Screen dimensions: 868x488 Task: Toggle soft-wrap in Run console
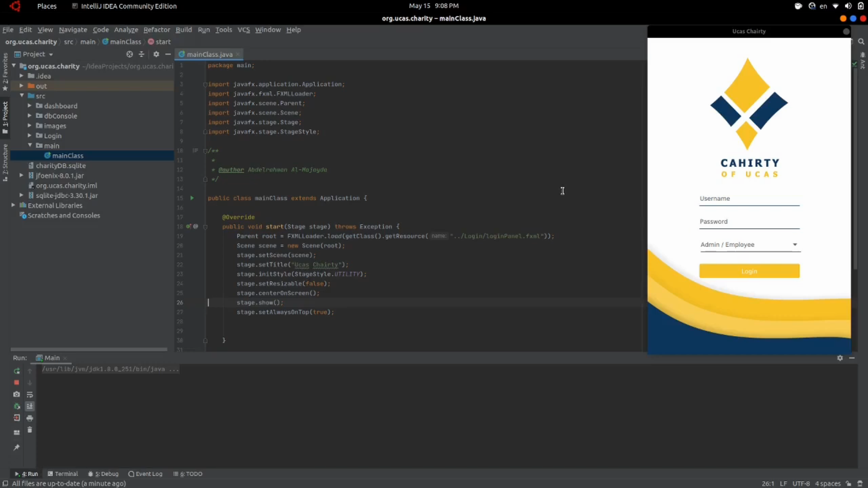[30, 394]
